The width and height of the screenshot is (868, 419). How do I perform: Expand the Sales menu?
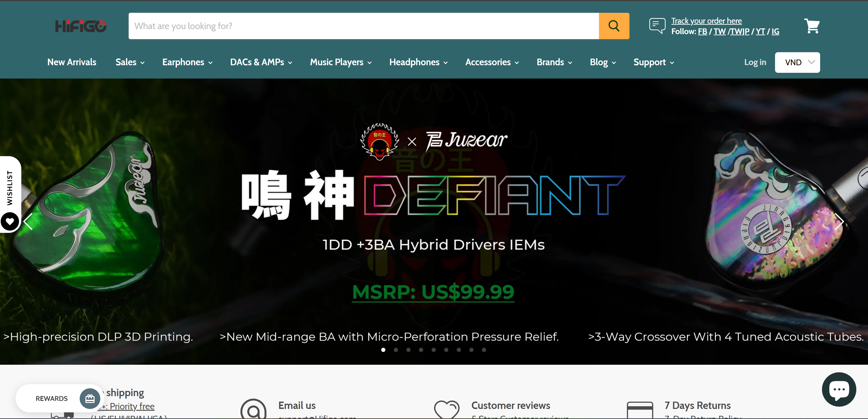click(130, 62)
